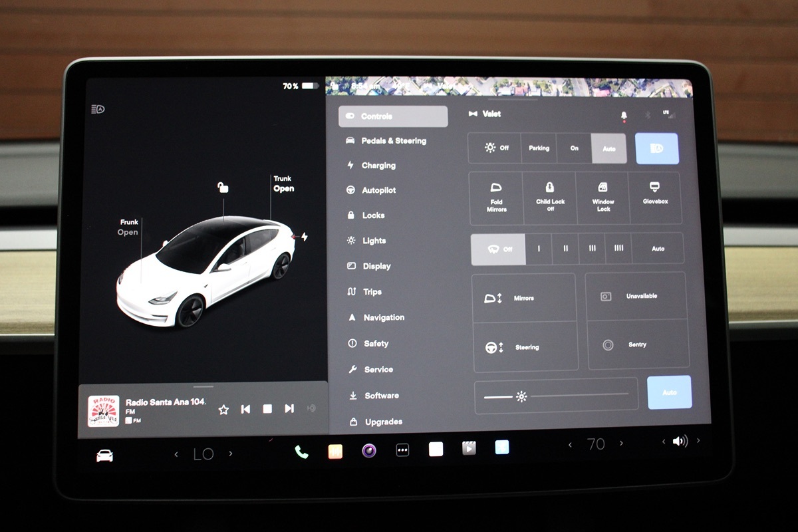798x532 pixels.
Task: Set headlights to Parking mode
Action: point(539,148)
